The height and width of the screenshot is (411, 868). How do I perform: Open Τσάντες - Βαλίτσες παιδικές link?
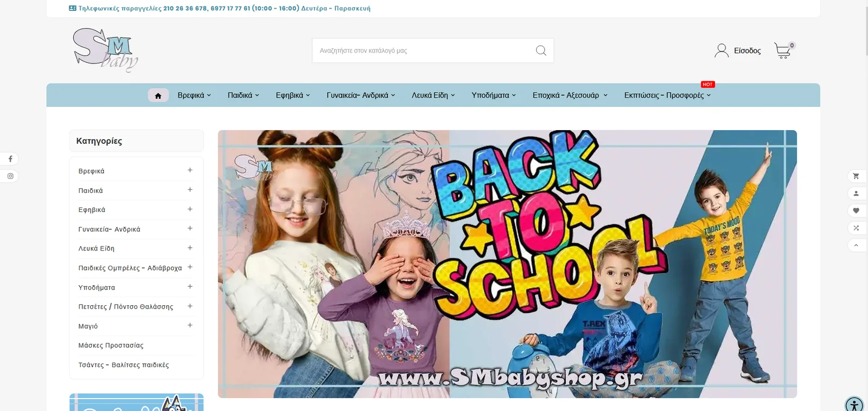pos(124,365)
